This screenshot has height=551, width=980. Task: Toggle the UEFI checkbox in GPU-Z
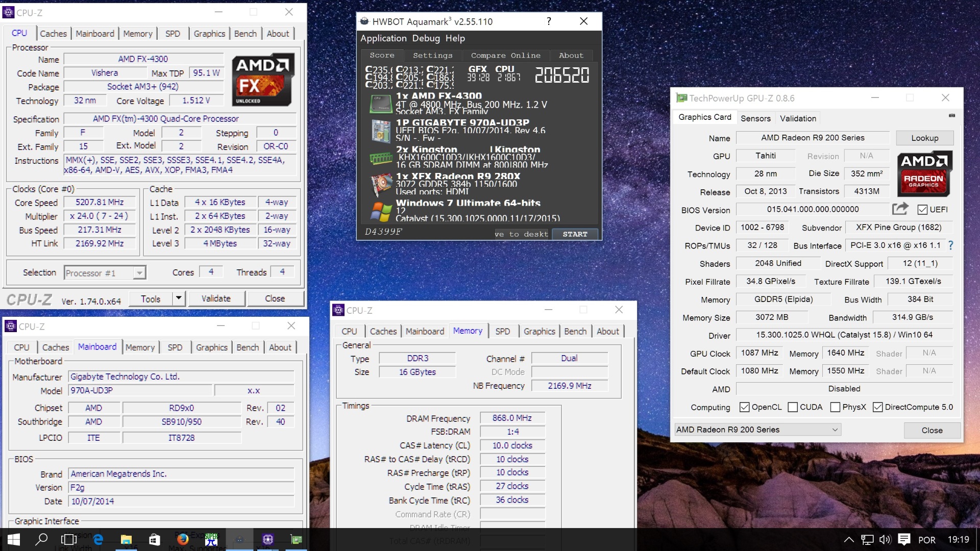922,210
